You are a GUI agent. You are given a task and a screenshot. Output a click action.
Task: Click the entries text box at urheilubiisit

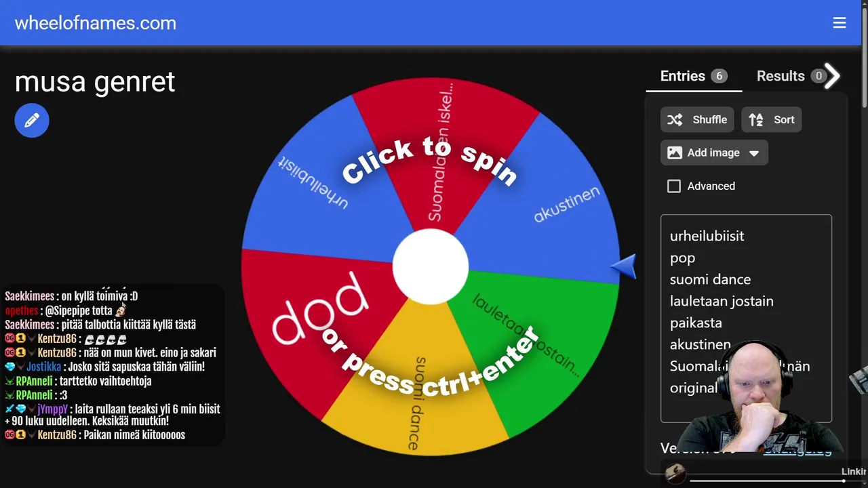click(x=707, y=236)
